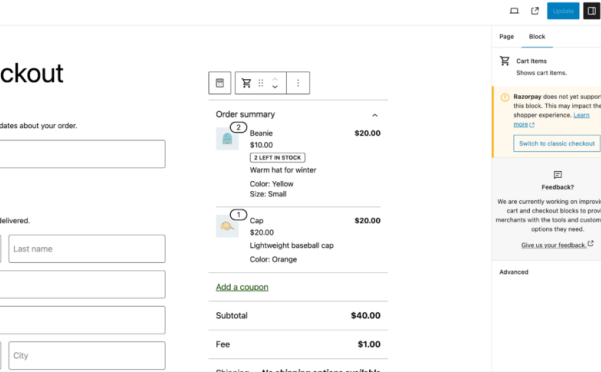Click the 2 LEFT IN STOCK badge

278,157
